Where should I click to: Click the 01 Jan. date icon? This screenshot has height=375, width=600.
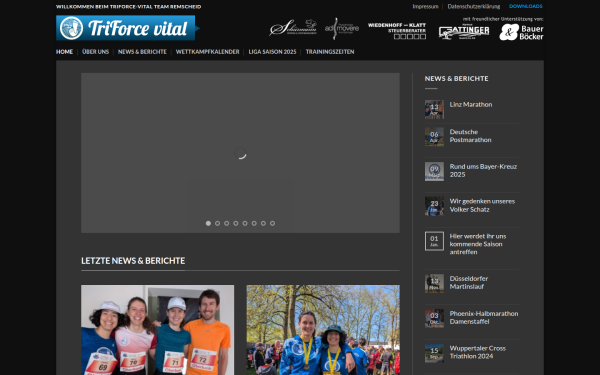tap(434, 241)
